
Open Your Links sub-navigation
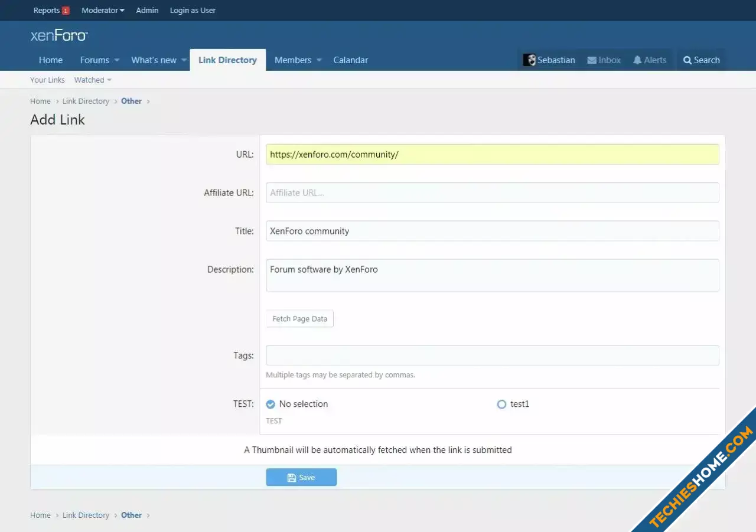47,80
